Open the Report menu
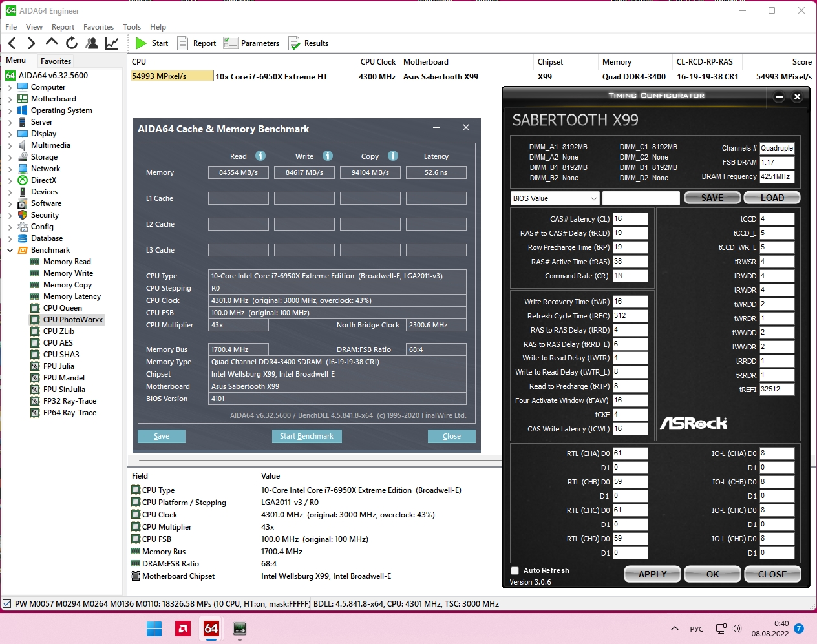 (63, 27)
